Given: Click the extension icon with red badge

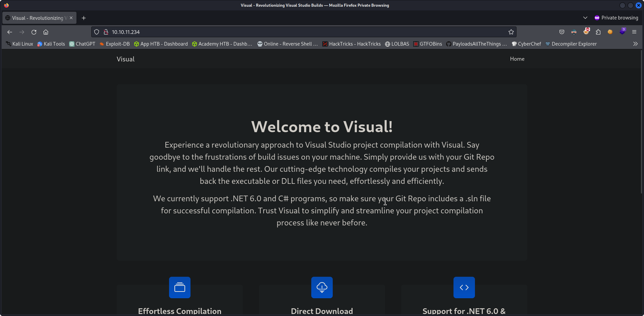Looking at the screenshot, I should 586,32.
